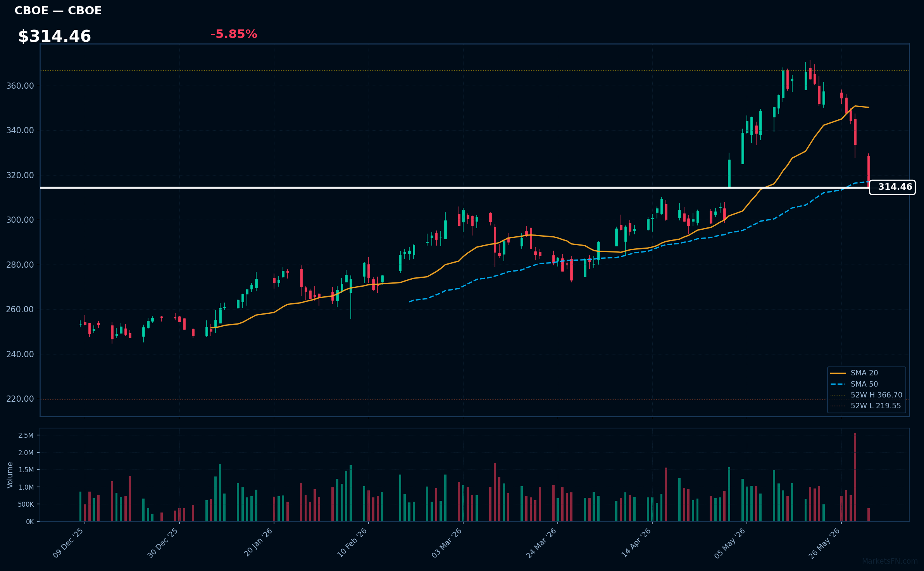Click the 260.00 price axis label
The image size is (924, 571).
coord(20,309)
